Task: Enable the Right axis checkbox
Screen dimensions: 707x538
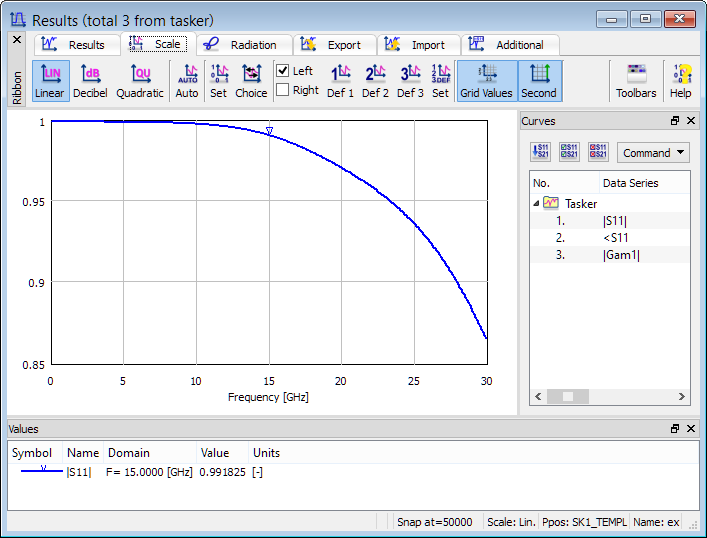Action: click(283, 90)
